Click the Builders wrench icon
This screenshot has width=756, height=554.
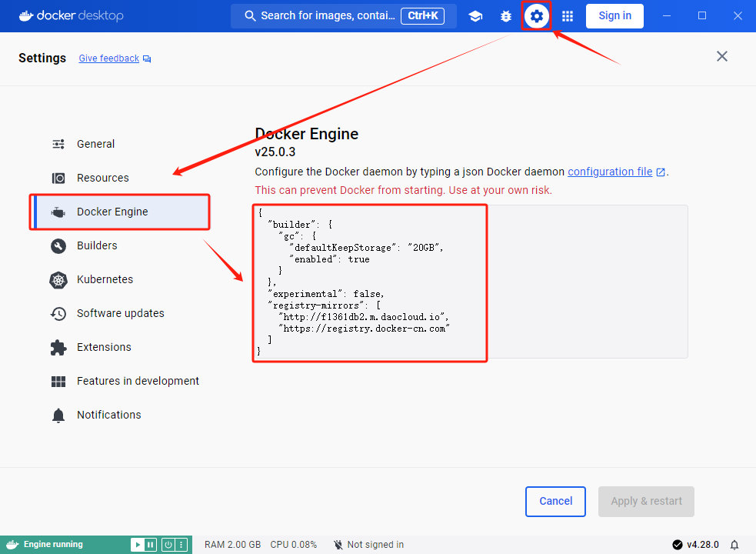[x=58, y=245]
